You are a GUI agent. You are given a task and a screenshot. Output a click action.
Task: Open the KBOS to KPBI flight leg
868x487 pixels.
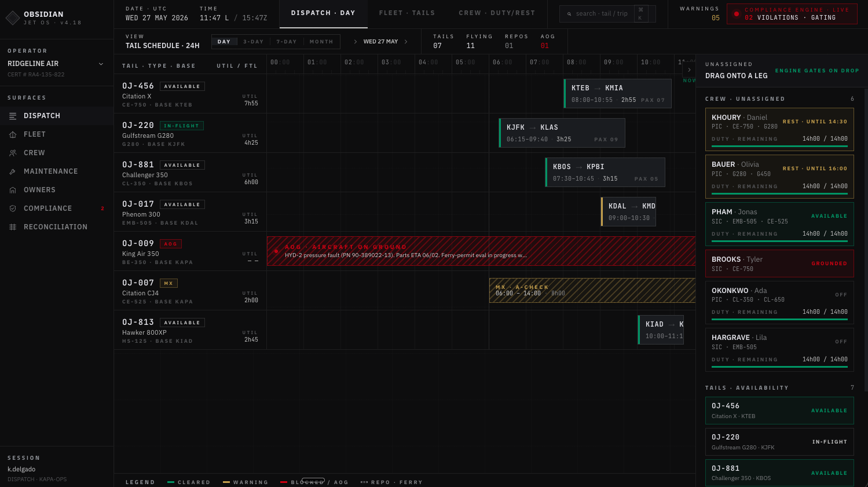pos(605,173)
